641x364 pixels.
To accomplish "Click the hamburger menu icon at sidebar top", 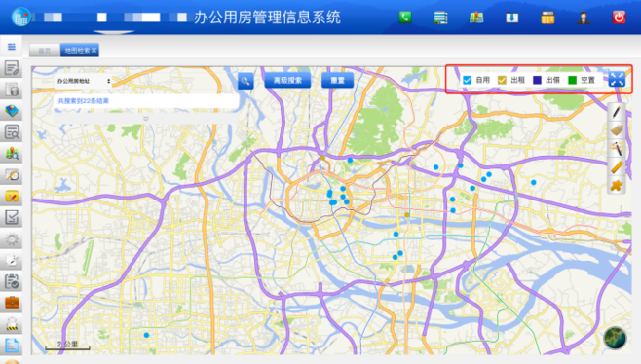I will [12, 47].
